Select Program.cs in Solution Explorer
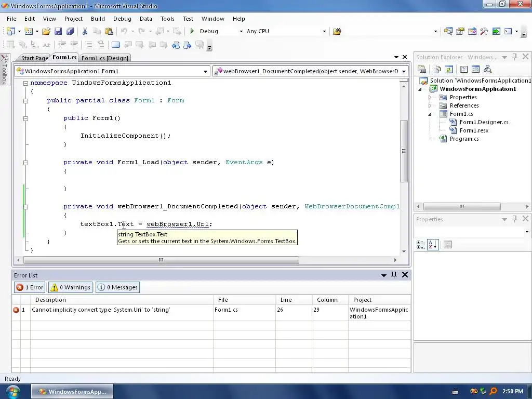Viewport: 532px width, 399px height. click(464, 139)
